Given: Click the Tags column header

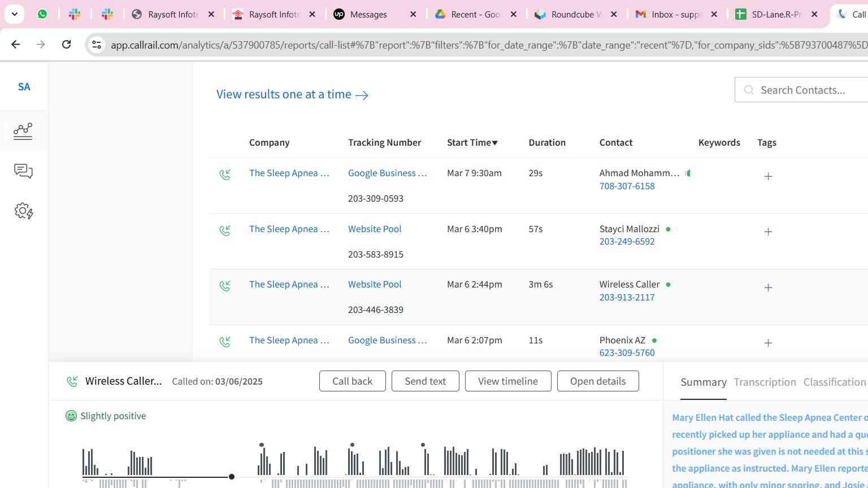Looking at the screenshot, I should [767, 142].
